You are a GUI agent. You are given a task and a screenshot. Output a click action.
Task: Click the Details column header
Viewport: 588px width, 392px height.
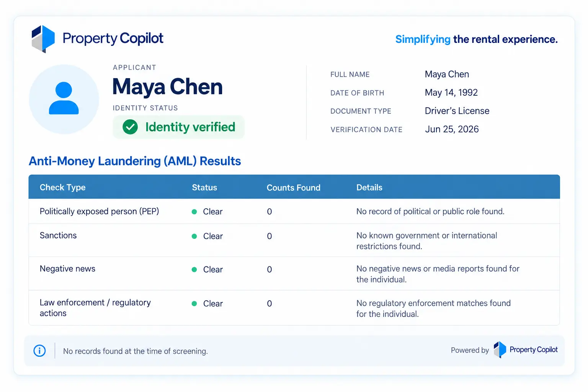(369, 188)
